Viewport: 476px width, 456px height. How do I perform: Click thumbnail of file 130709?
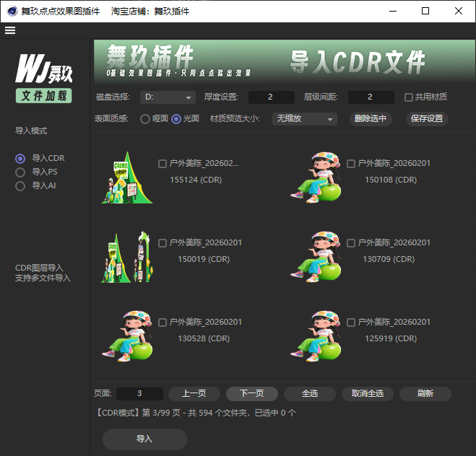(316, 257)
